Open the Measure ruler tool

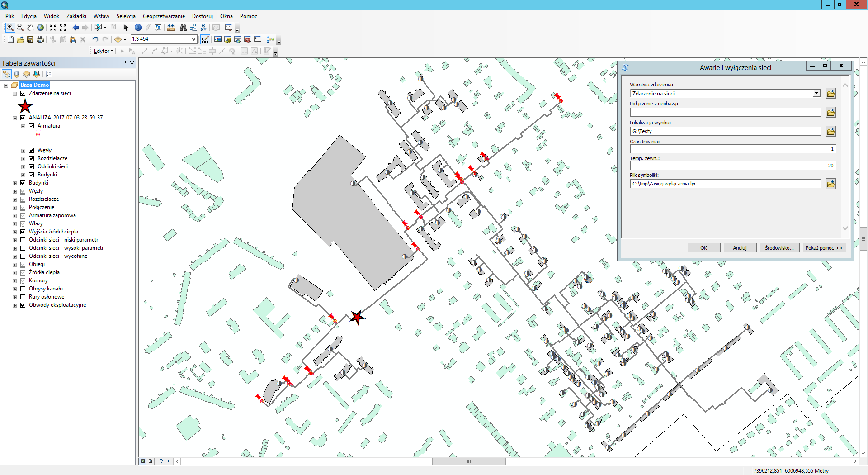pyautogui.click(x=171, y=28)
